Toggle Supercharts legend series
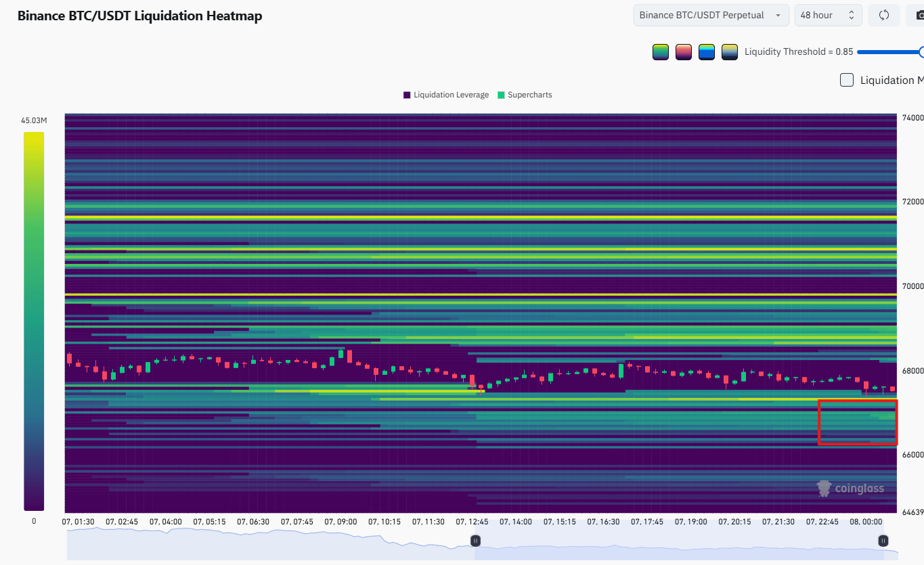This screenshot has width=924, height=565. click(525, 95)
